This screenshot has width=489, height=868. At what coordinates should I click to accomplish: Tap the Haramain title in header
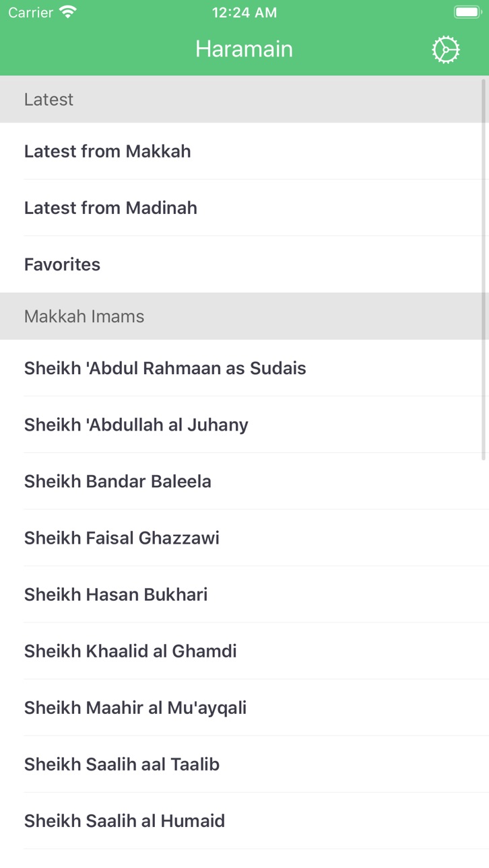coord(244,49)
